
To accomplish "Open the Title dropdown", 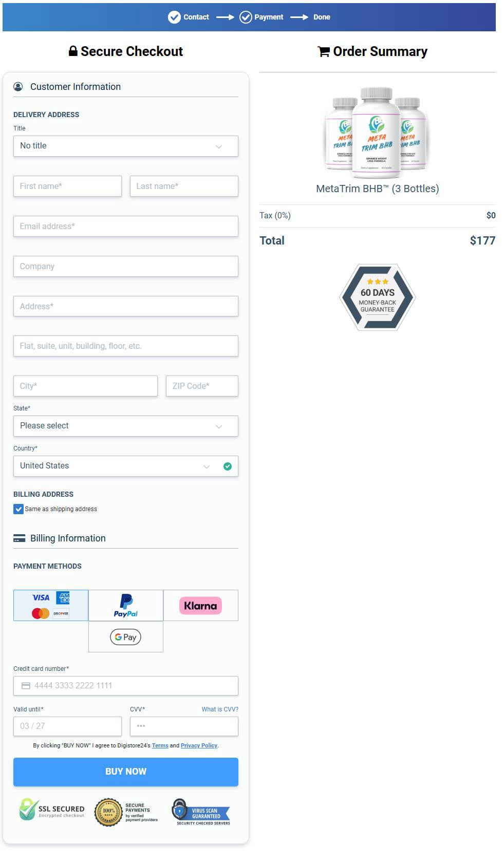I will click(126, 146).
